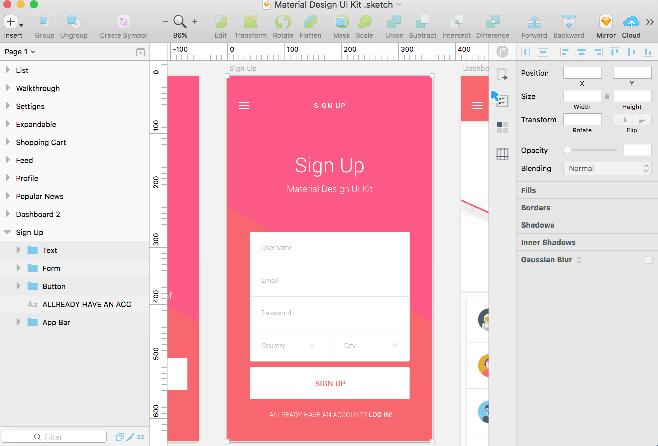Click the Position Y input field
This screenshot has width=658, height=446.
[632, 73]
